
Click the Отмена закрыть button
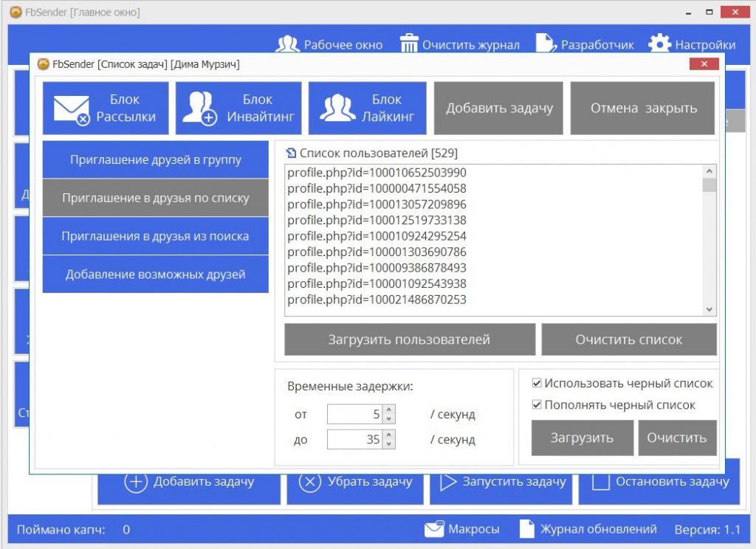(643, 108)
